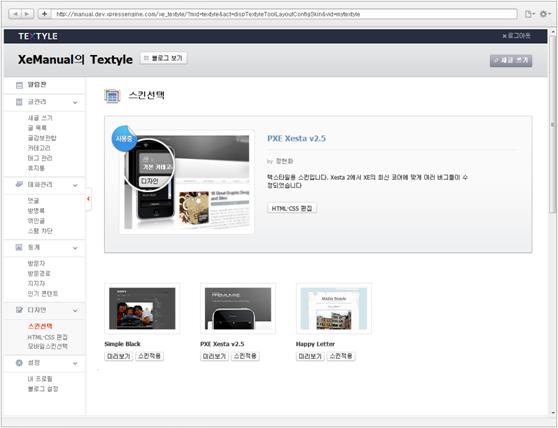Image resolution: width=558 pixels, height=428 pixels.
Task: Collapse the 설정 sidebar section chevron
Action: click(75, 363)
